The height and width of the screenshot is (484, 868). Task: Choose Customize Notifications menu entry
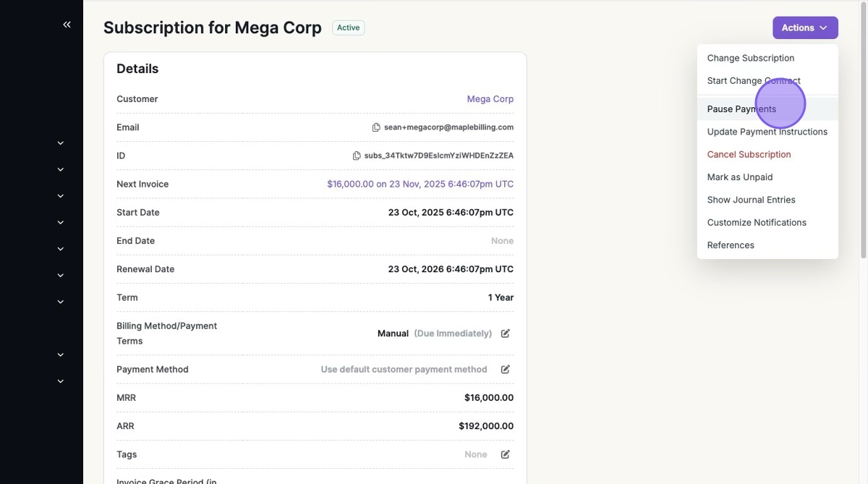tap(756, 222)
